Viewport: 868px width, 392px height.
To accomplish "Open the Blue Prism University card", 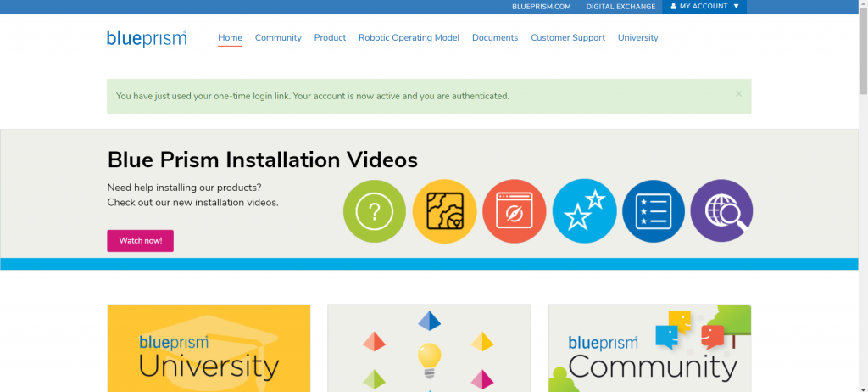I will pyautogui.click(x=209, y=348).
